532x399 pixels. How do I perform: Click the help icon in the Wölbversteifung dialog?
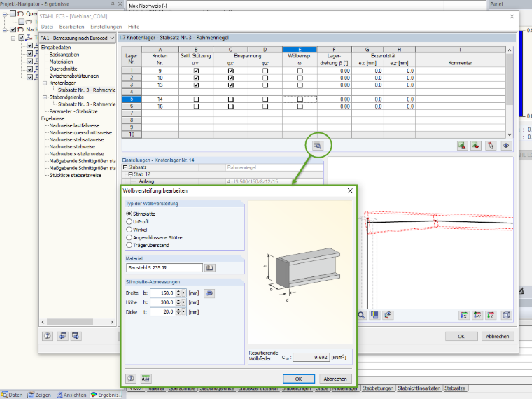tap(131, 378)
